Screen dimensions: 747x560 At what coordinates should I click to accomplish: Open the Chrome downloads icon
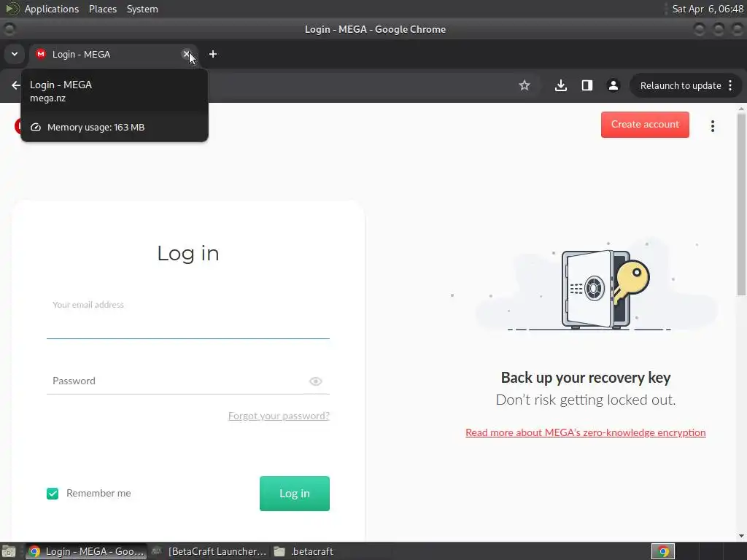[x=561, y=85]
